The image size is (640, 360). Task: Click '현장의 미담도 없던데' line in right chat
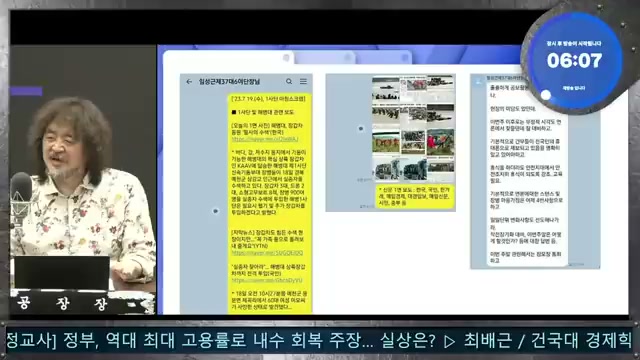click(x=513, y=109)
